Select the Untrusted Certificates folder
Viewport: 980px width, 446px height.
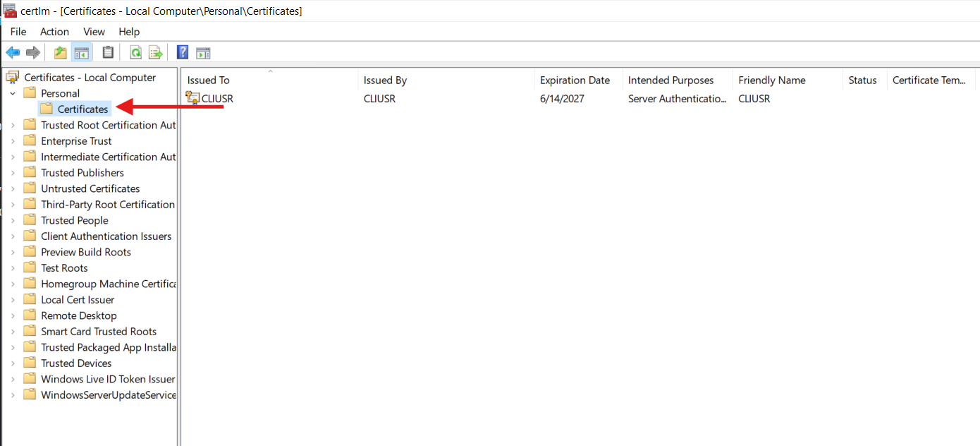(90, 188)
